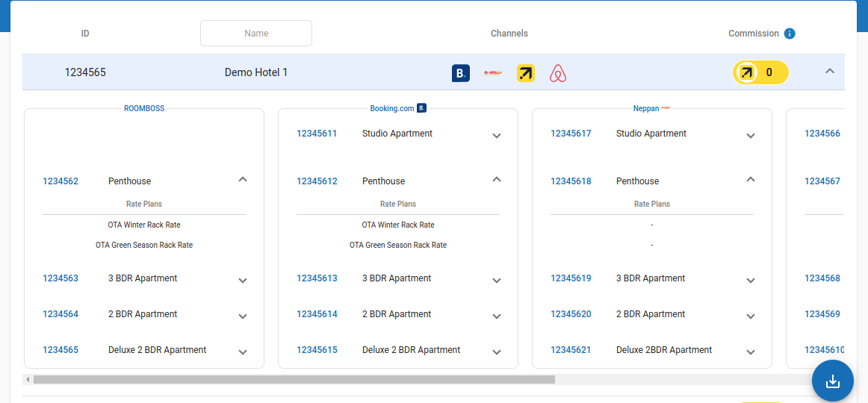Click the ID column header
Screen dimensions: 868x403
pos(85,33)
